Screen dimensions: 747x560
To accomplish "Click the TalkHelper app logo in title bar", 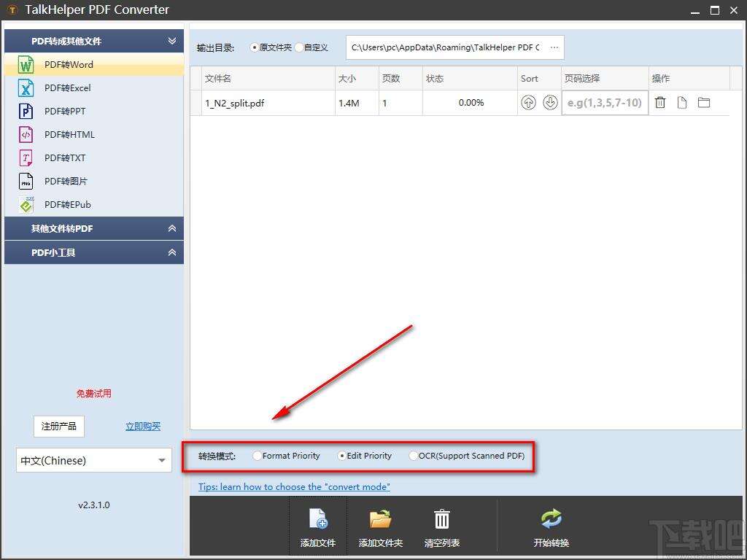I will 12,9.
